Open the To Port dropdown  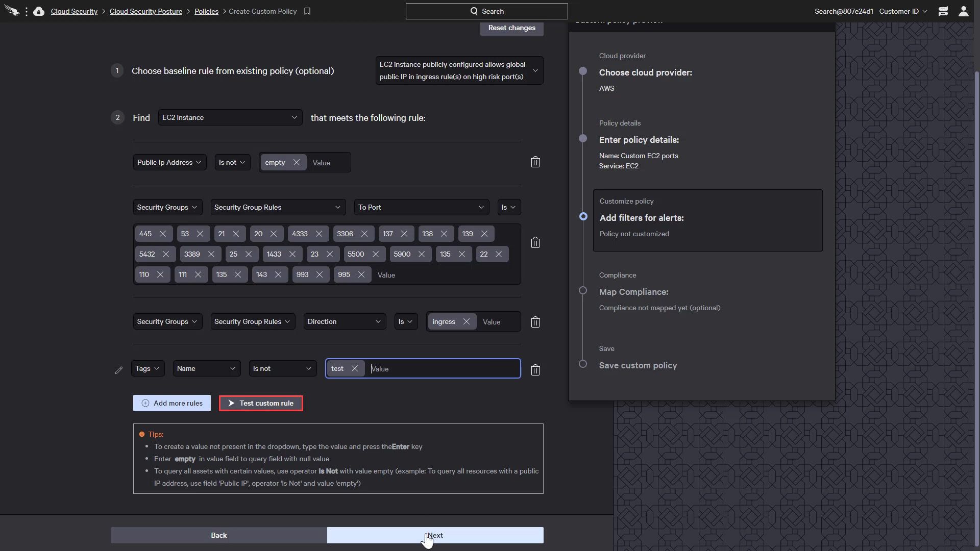tap(422, 207)
